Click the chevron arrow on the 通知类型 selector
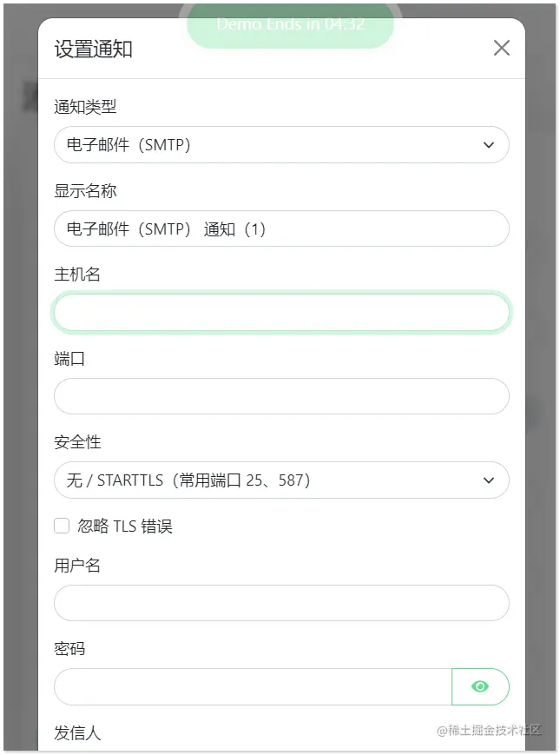 click(x=488, y=144)
